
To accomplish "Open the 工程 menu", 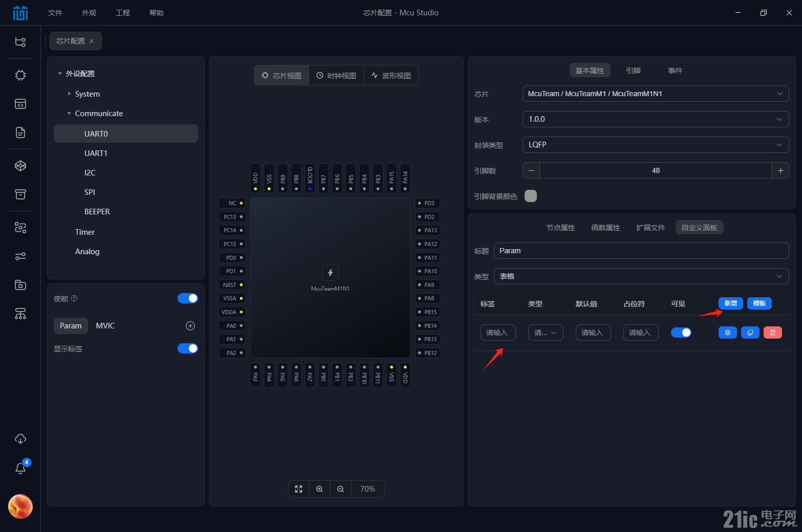I will 123,13.
